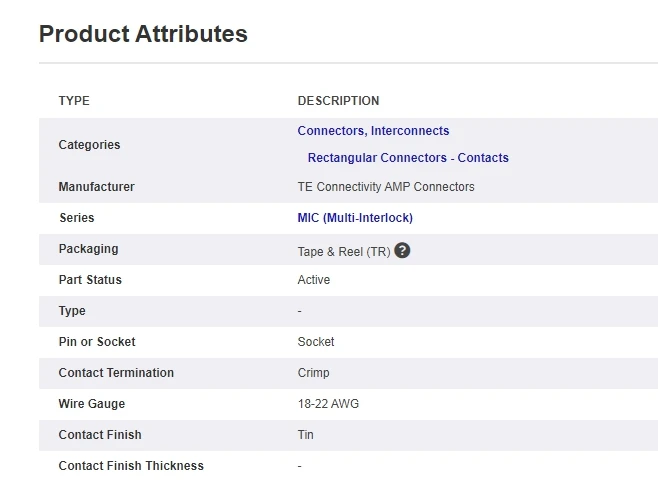Click the Manufacturer row label
This screenshot has height=486, width=658.
click(97, 187)
